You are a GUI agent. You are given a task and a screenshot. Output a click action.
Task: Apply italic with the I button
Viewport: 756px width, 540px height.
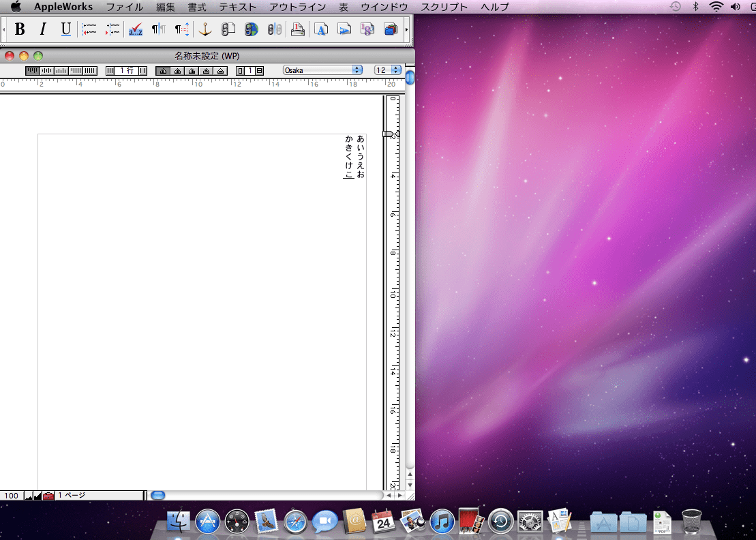coord(43,29)
